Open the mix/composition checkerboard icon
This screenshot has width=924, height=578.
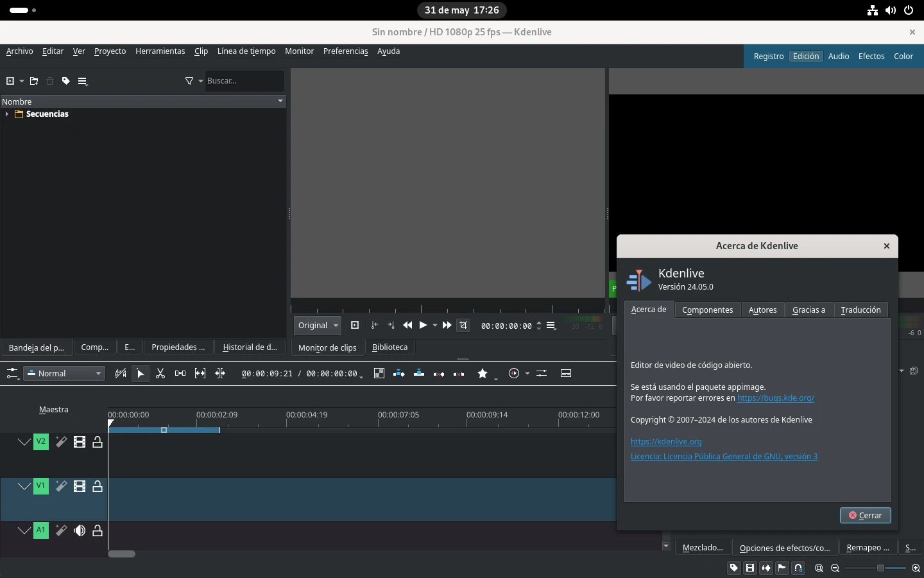click(x=379, y=373)
